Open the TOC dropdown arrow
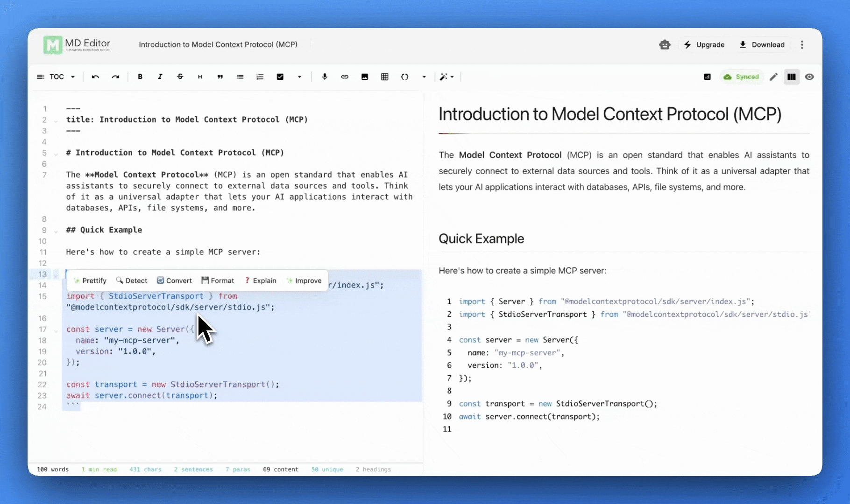This screenshot has height=504, width=850. point(73,77)
